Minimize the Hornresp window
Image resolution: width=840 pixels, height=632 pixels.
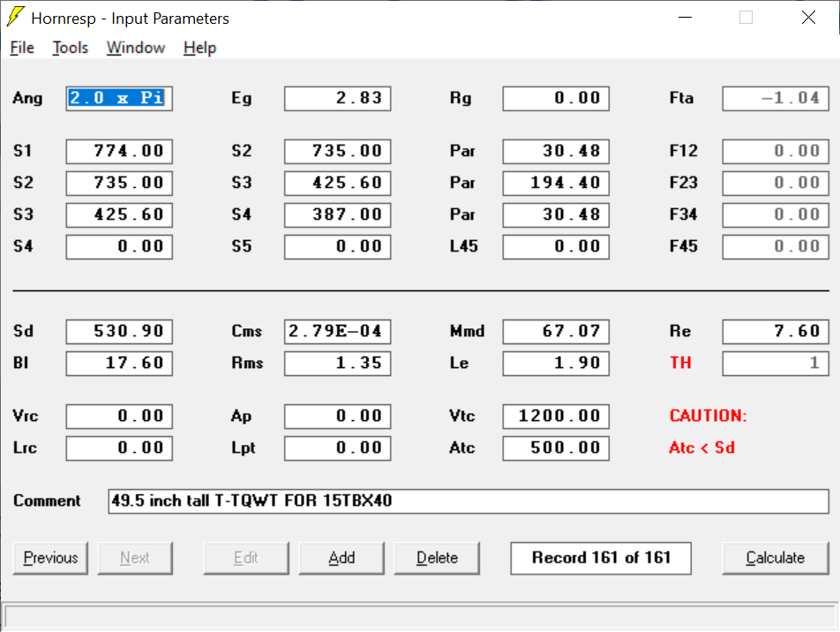click(x=685, y=17)
